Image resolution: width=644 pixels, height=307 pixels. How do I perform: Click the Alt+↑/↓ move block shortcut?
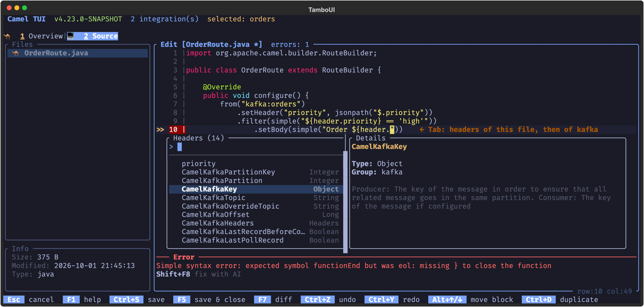click(x=471, y=300)
